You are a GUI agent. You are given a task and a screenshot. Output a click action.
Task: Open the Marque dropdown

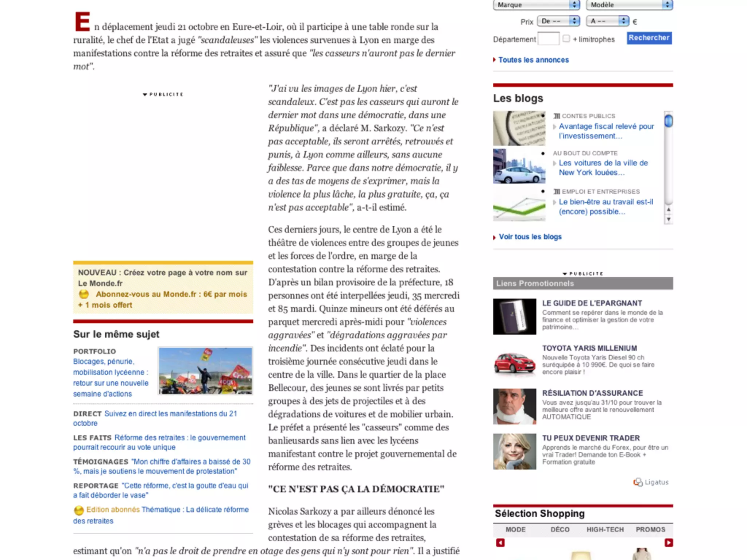click(536, 5)
